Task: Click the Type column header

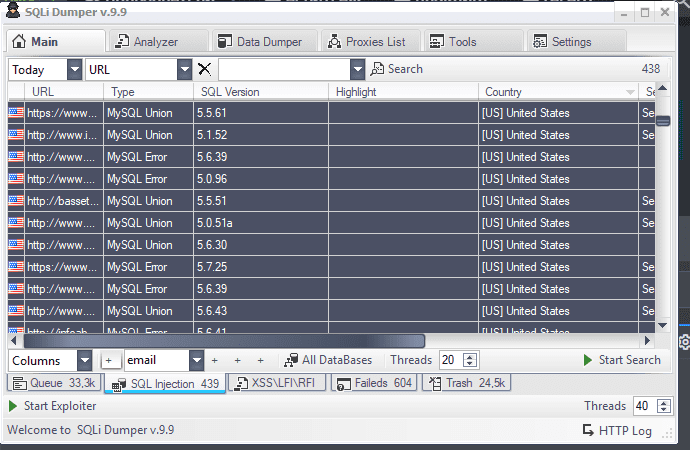Action: (148, 92)
